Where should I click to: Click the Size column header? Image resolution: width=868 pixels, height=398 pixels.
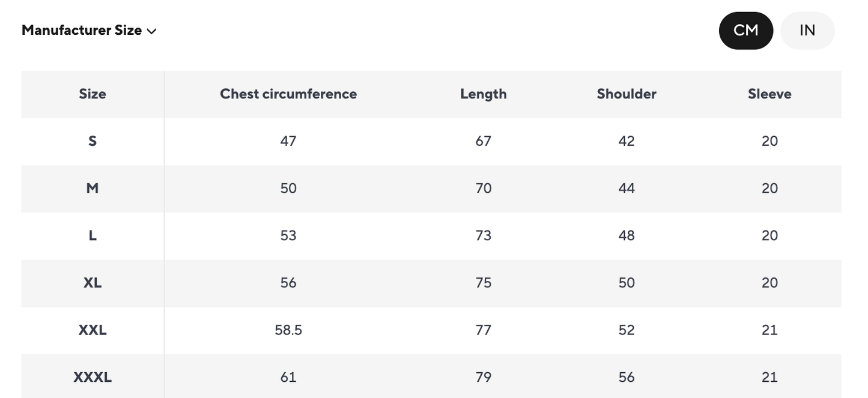pos(93,94)
